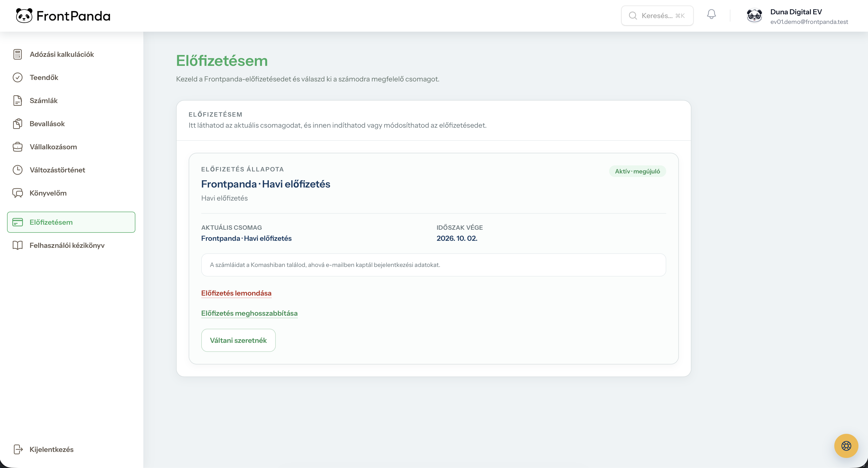This screenshot has height=468, width=868.
Task: Click the document icon for Számlák
Action: [x=18, y=101]
